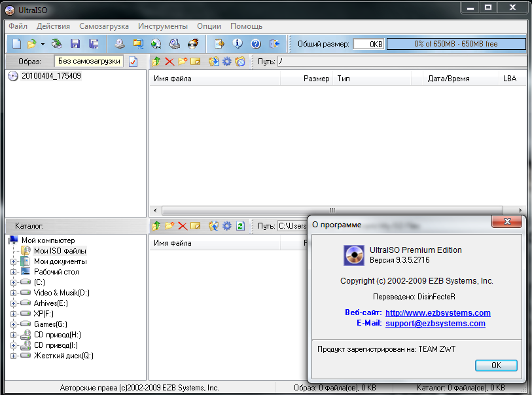Screen dimensions: 532x395
Task: Click the Save floppy disk icon
Action: coord(75,44)
